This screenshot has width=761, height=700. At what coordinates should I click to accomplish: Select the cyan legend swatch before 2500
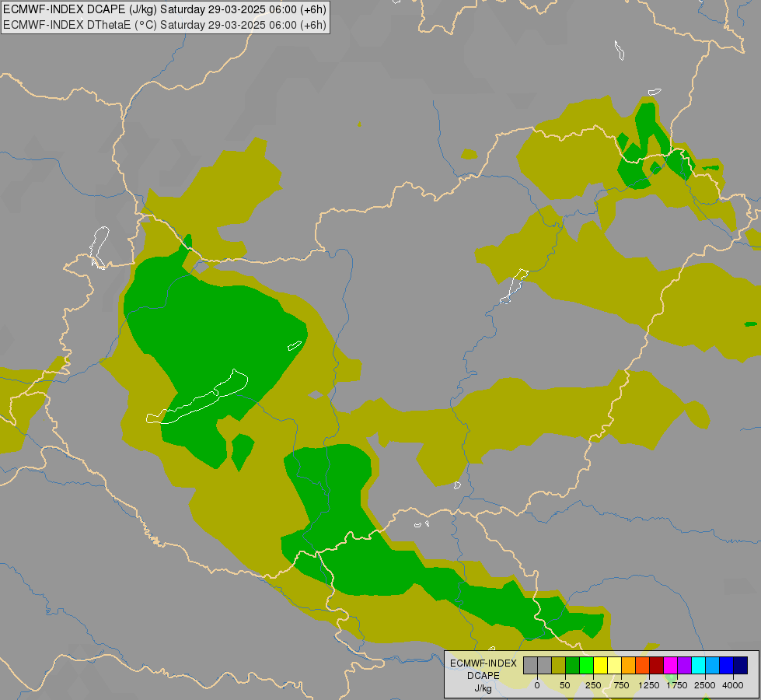[699, 666]
